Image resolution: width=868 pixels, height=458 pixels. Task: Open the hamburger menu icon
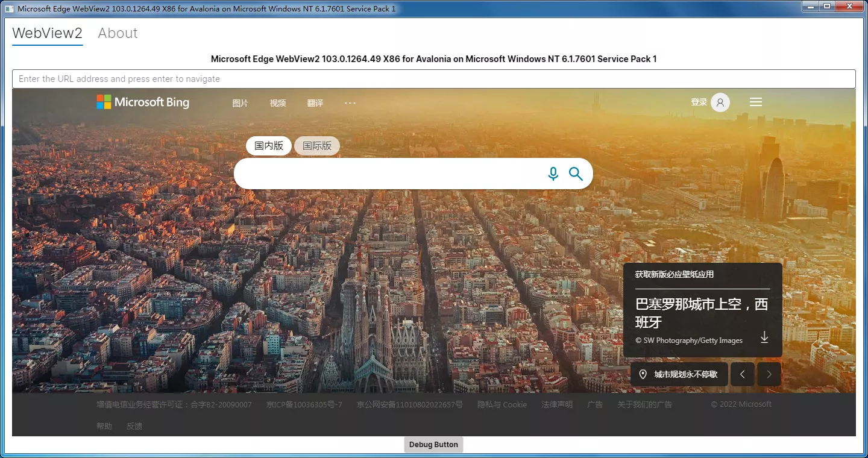(756, 102)
